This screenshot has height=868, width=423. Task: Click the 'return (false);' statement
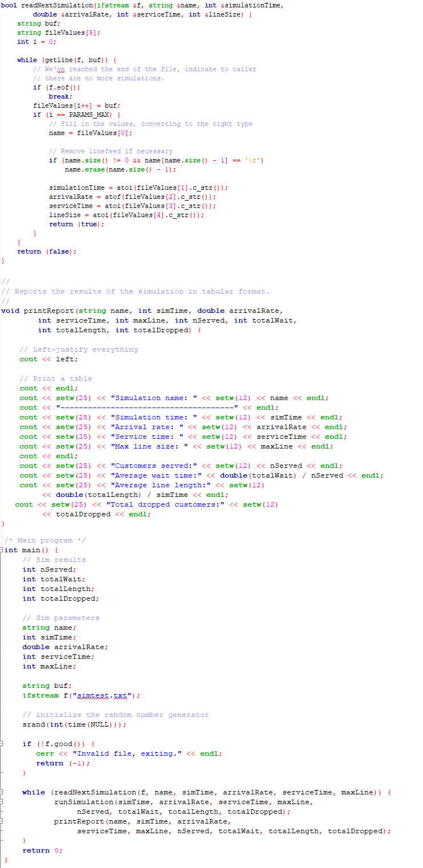pyautogui.click(x=47, y=251)
